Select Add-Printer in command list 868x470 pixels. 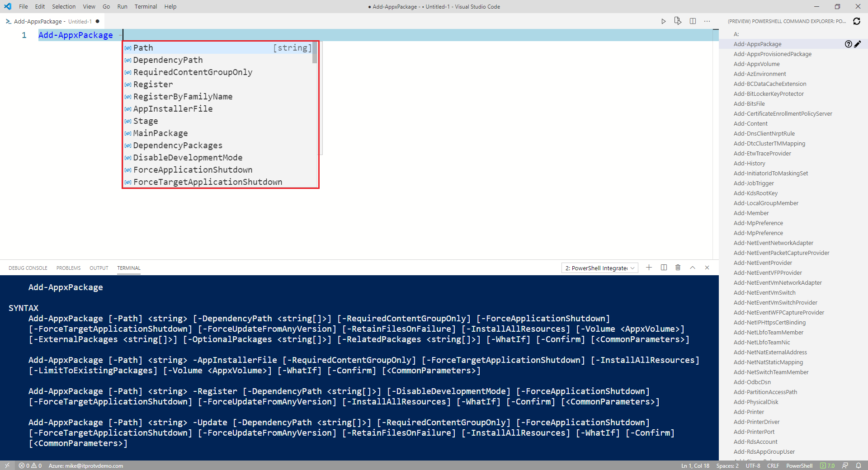[749, 412]
